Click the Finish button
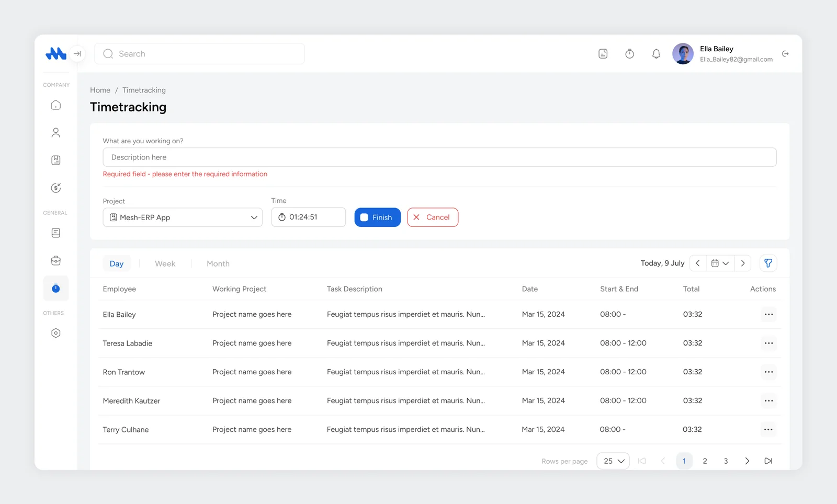The width and height of the screenshot is (837, 504). tap(377, 217)
